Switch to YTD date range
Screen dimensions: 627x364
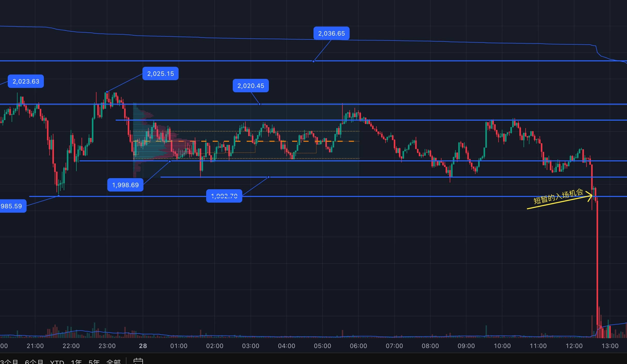pos(57,362)
